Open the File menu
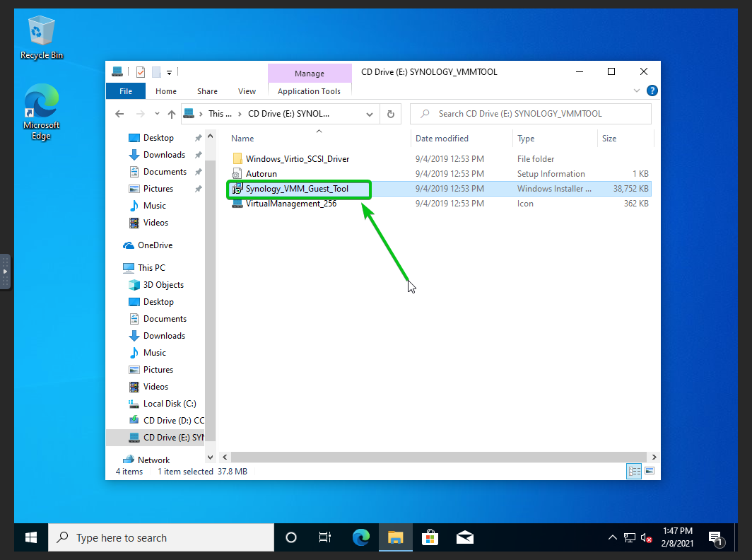The height and width of the screenshot is (560, 752). tap(125, 91)
